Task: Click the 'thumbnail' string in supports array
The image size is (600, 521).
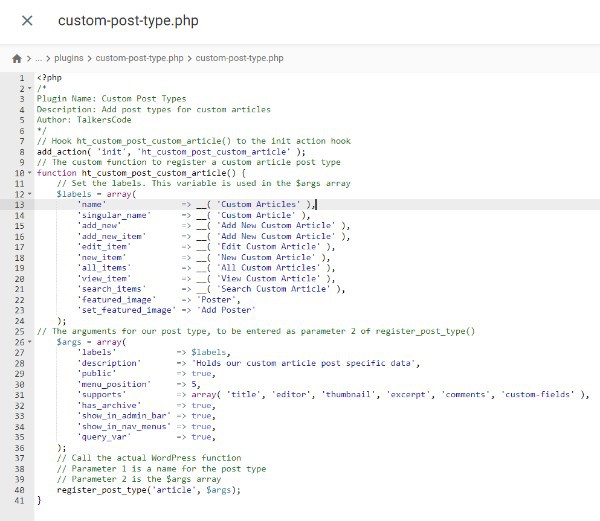Action: click(x=348, y=395)
